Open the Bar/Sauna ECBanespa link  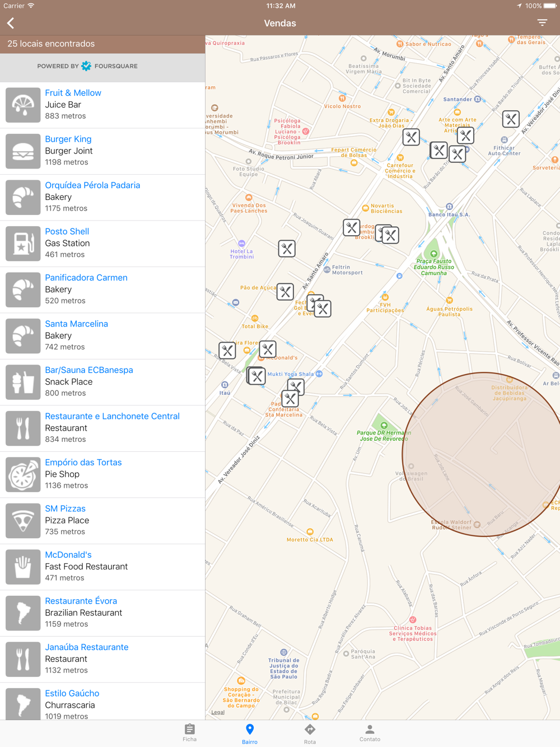click(89, 370)
